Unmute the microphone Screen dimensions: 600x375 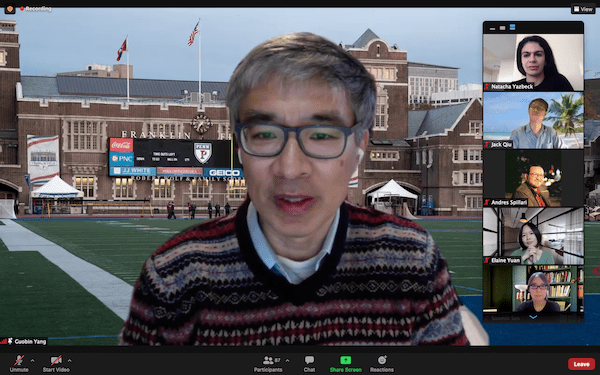19,363
